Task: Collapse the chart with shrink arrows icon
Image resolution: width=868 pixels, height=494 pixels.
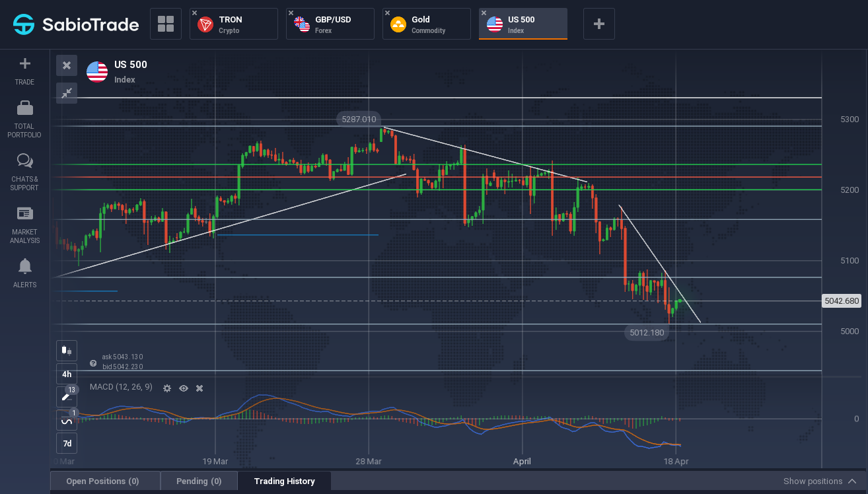Action: click(x=67, y=93)
